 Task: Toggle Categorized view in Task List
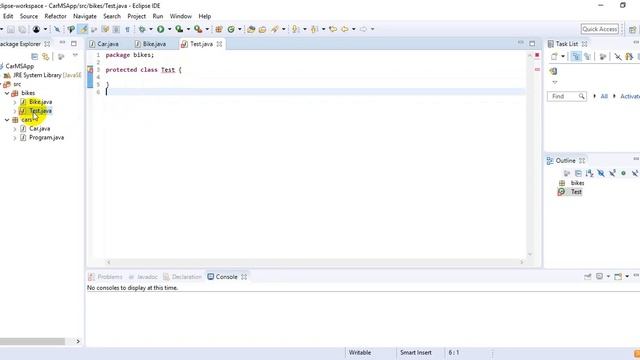point(576,57)
